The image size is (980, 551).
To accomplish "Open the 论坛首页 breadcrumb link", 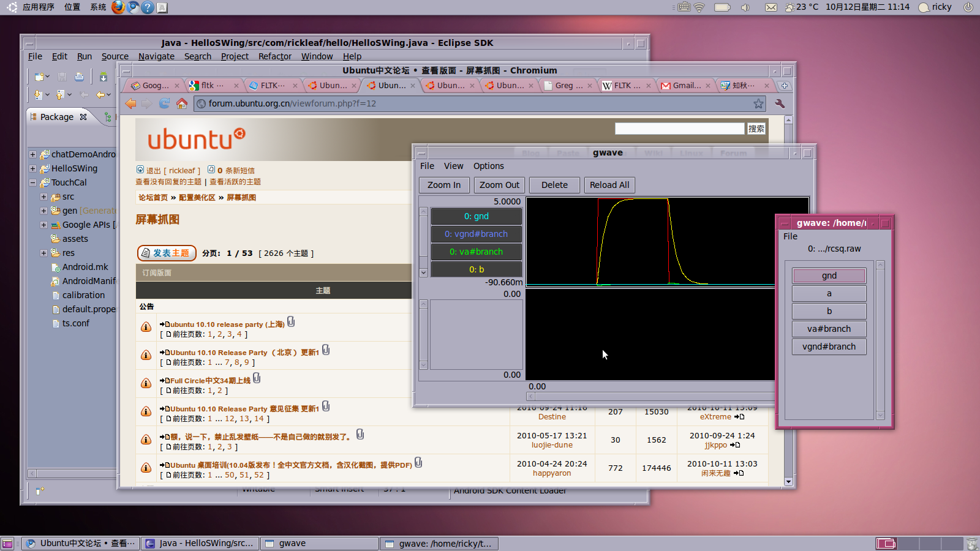I will [x=153, y=198].
